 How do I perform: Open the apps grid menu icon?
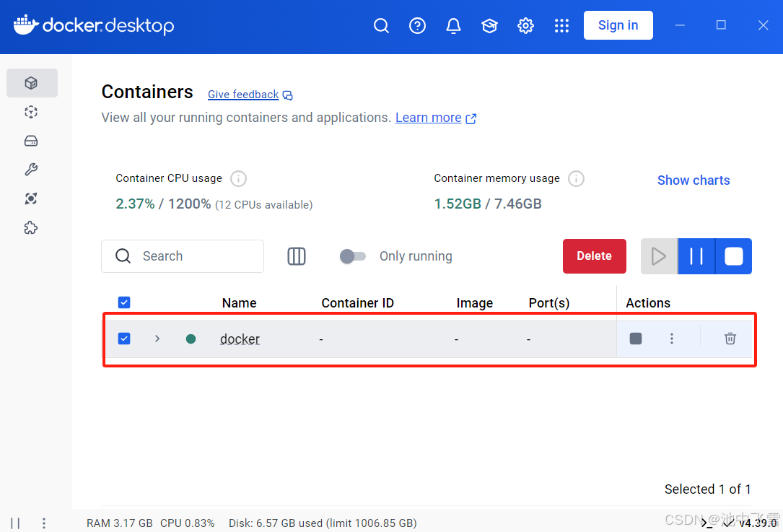(x=561, y=25)
